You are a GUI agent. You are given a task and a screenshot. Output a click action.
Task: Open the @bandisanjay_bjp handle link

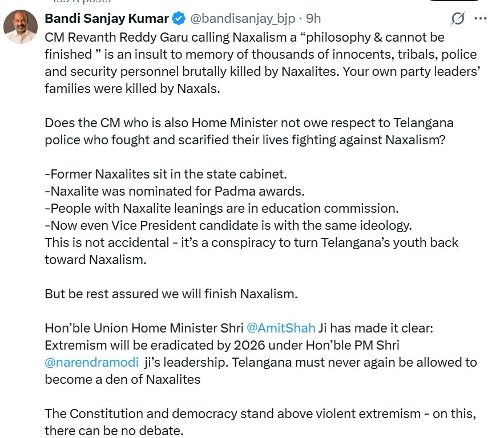click(243, 19)
